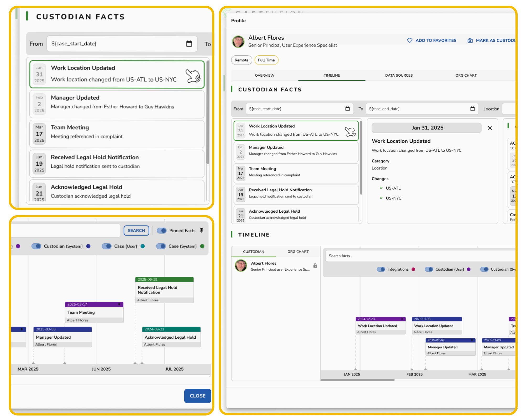Open the From date calendar icon in Profile window
525x420 pixels.
pyautogui.click(x=348, y=109)
